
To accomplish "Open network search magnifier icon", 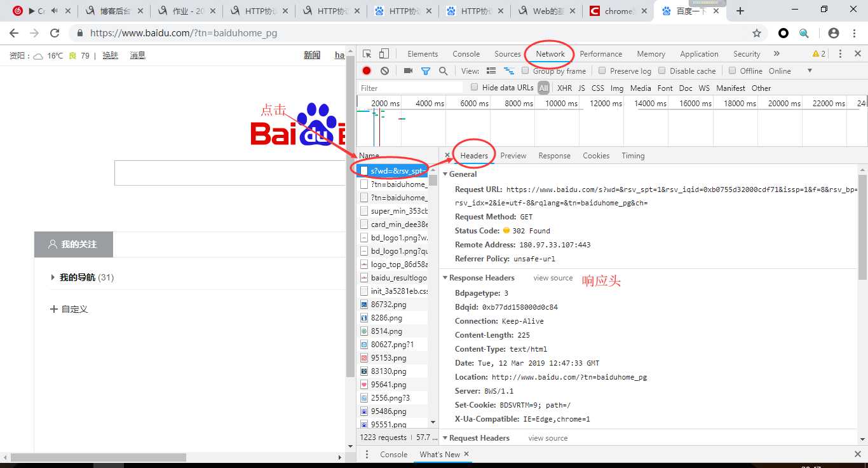I will point(443,71).
